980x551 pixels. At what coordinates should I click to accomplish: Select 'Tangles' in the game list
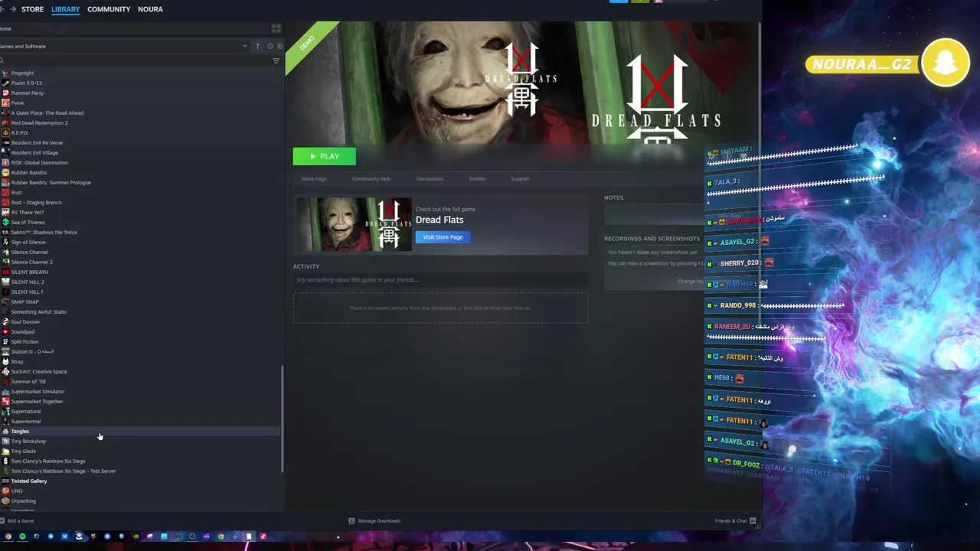[x=20, y=431]
